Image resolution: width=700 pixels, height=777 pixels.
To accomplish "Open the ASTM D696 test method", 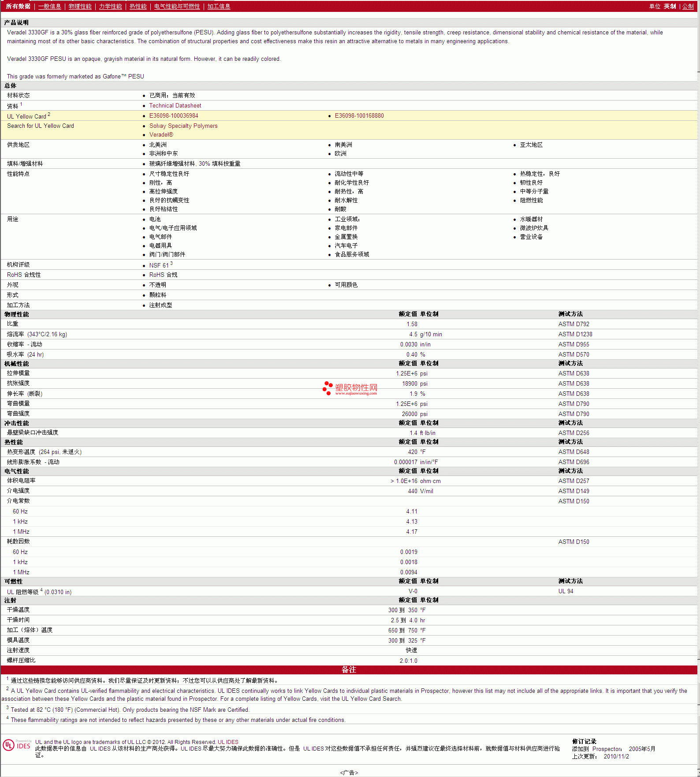I will coord(573,462).
